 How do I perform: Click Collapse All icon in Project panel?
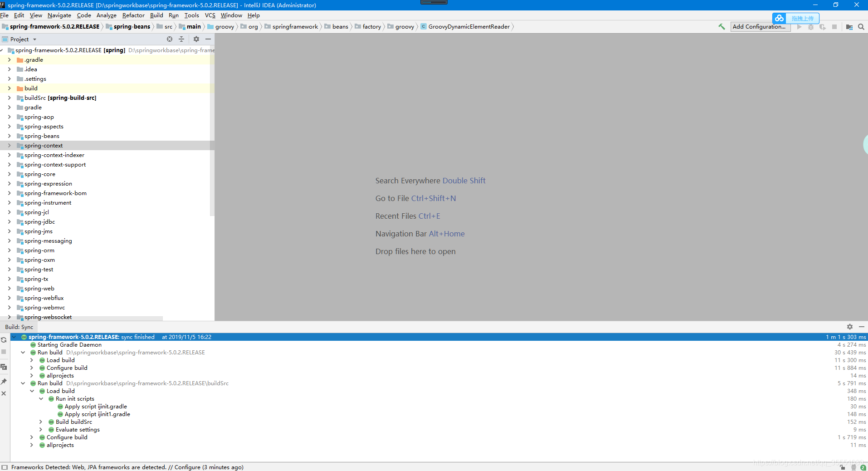tap(181, 39)
